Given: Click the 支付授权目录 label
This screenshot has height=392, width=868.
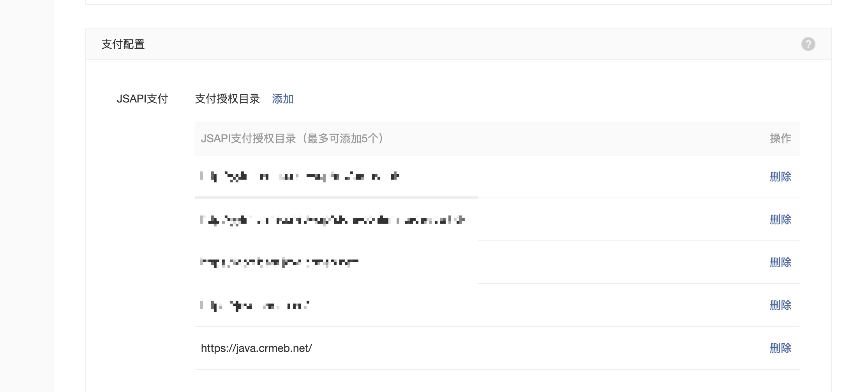Looking at the screenshot, I should point(228,99).
